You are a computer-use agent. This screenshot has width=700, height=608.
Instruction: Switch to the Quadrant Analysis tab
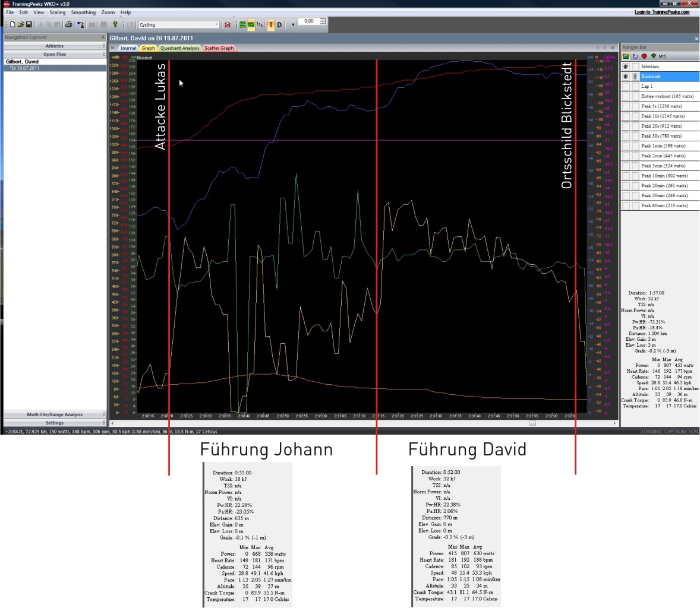point(180,47)
